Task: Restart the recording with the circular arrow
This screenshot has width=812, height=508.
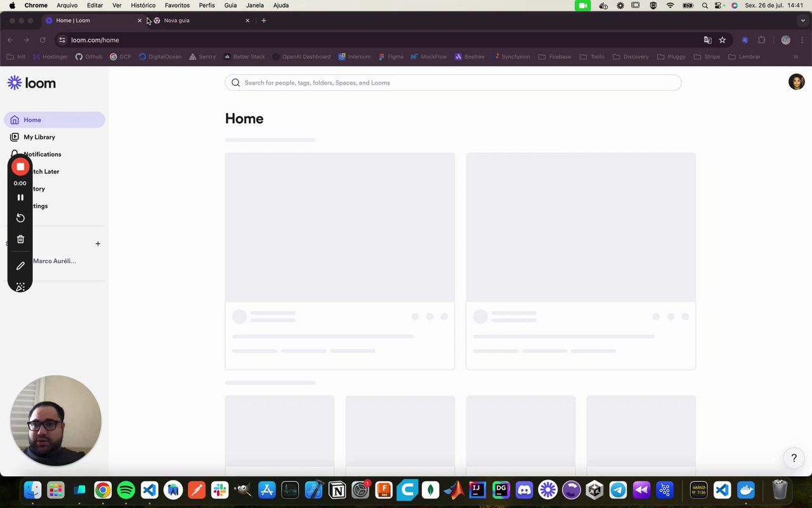Action: click(x=20, y=218)
